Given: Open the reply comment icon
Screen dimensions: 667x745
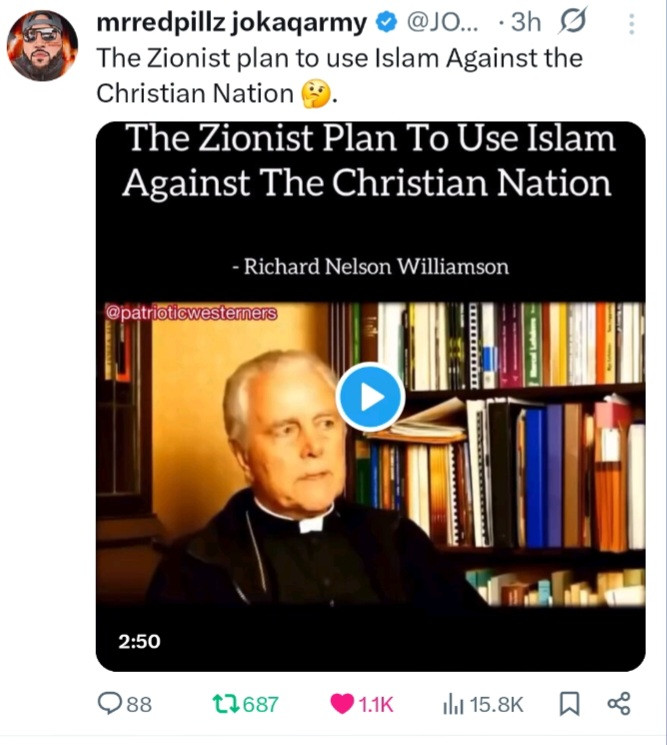Looking at the screenshot, I should click(109, 704).
